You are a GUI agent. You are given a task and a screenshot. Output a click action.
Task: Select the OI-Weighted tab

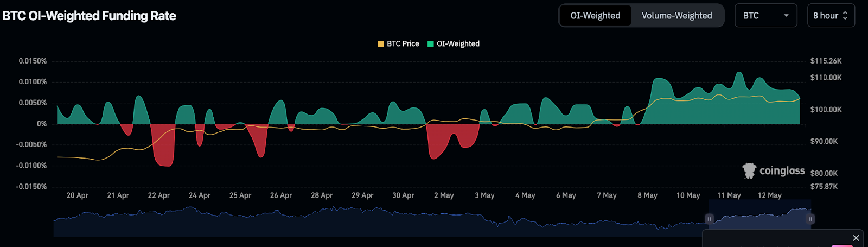595,16
